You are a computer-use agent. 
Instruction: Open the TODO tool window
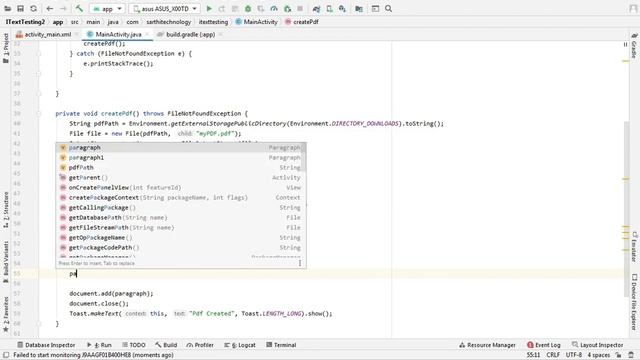[134, 345]
